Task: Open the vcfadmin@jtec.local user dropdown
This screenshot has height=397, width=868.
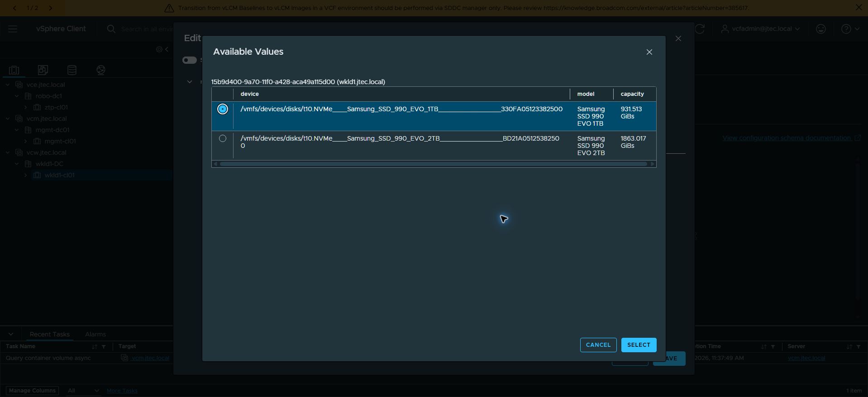Action: pos(760,29)
